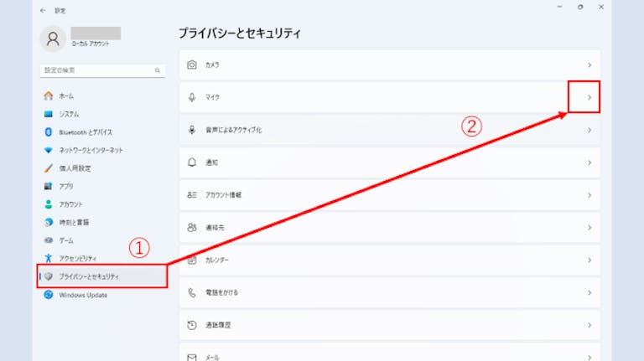
Task: Click the システム monitor icon
Action: (x=49, y=114)
